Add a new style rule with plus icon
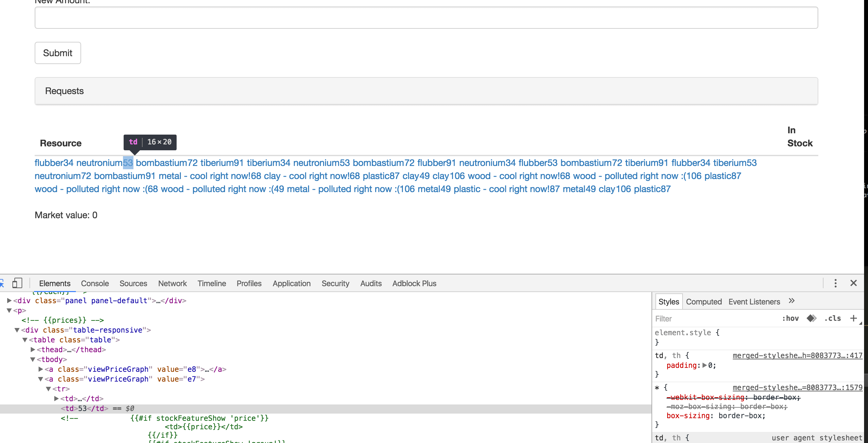Image resolution: width=868 pixels, height=443 pixels. click(854, 318)
